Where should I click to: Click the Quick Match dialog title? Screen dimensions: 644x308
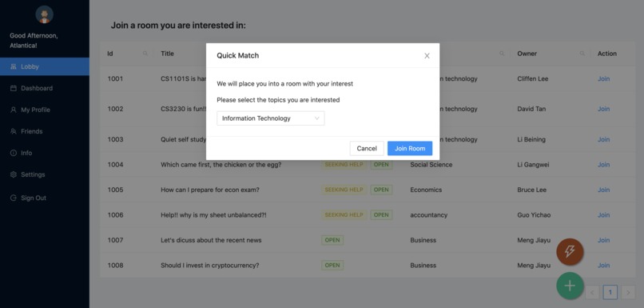pos(238,55)
